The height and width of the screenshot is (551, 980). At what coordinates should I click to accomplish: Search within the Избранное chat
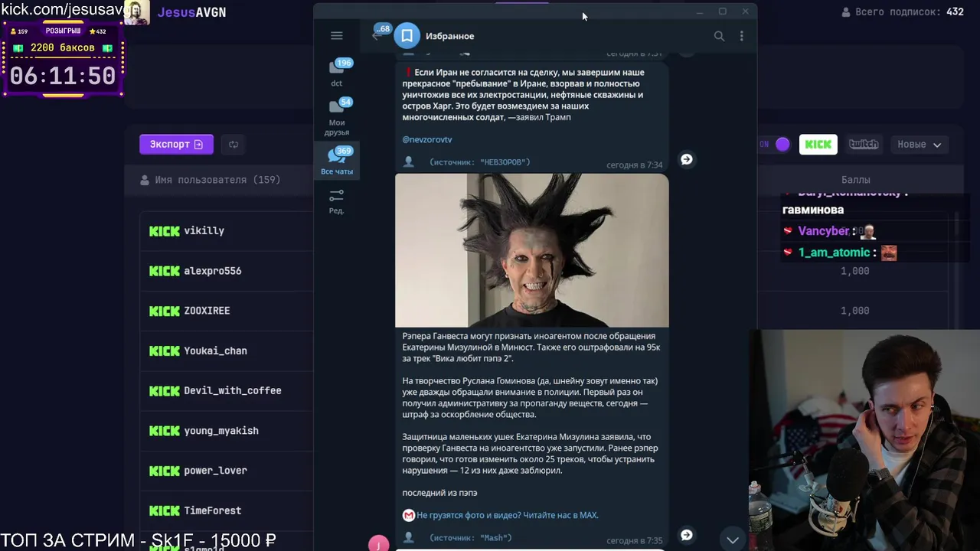coord(719,36)
